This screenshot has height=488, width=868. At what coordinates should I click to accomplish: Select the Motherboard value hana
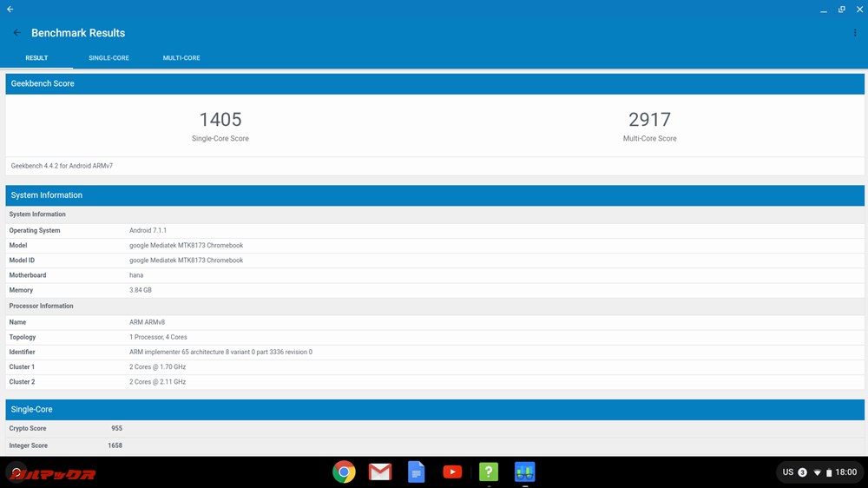click(136, 275)
